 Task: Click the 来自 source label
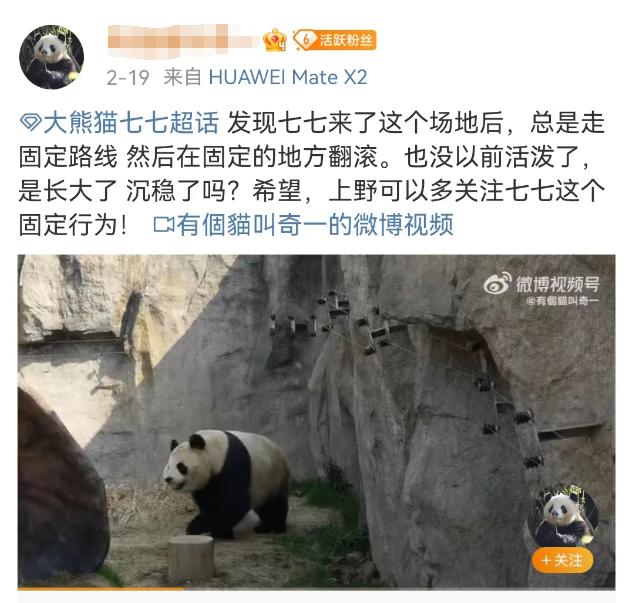click(183, 77)
